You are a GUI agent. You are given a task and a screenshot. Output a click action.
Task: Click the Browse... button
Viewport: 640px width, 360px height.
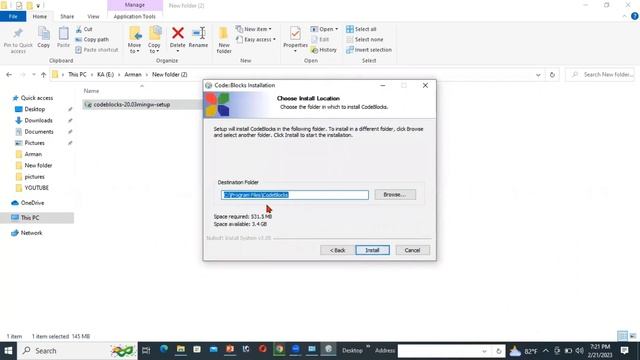[x=395, y=195]
